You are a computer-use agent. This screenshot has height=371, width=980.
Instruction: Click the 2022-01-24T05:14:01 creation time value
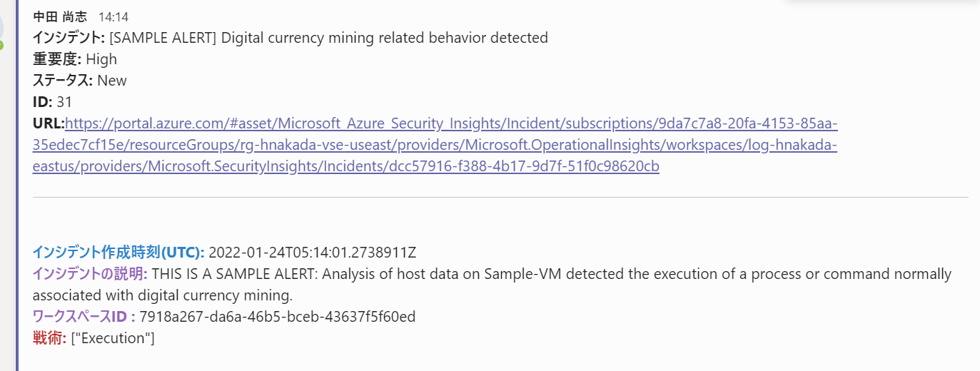click(313, 252)
